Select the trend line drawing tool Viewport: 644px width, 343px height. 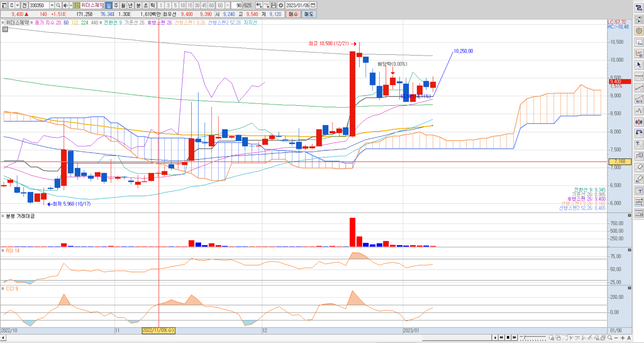coord(639,88)
